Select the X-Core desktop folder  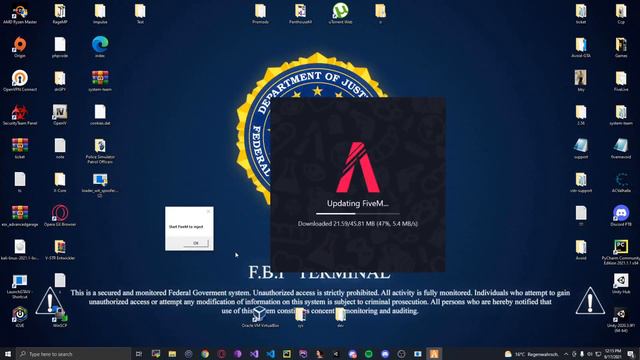coord(60,182)
